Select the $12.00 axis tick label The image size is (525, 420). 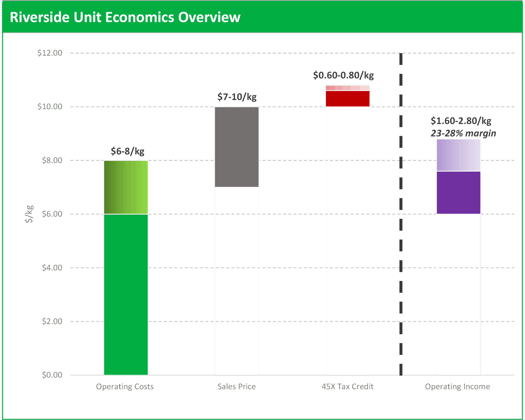50,53
